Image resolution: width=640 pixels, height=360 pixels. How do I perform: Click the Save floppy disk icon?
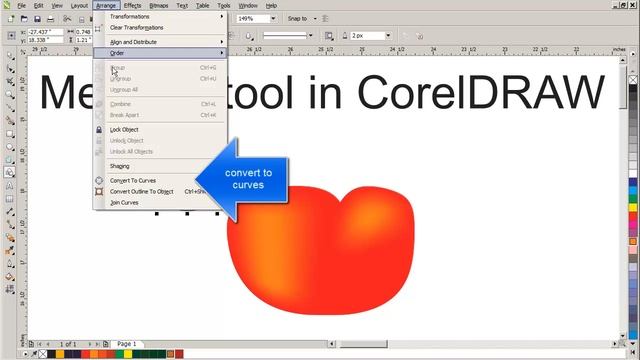click(x=37, y=19)
